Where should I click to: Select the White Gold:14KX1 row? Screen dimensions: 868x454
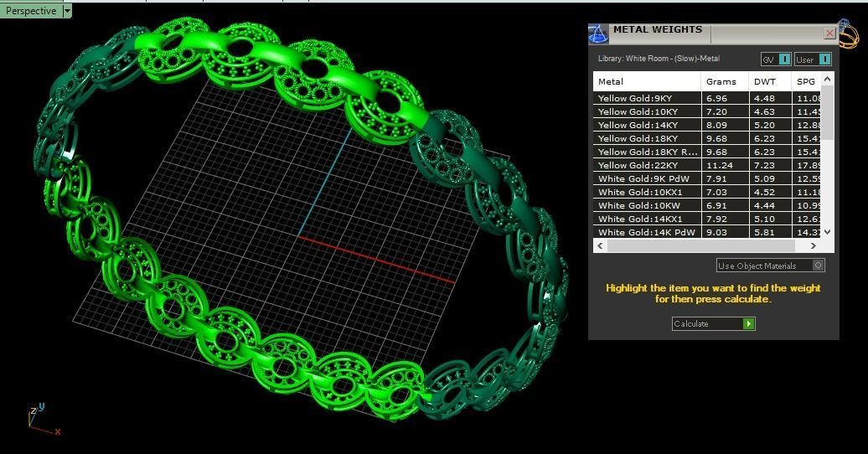click(707, 219)
